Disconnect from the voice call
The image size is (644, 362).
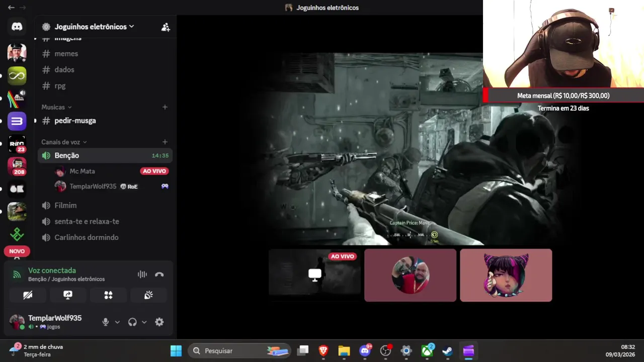click(159, 275)
